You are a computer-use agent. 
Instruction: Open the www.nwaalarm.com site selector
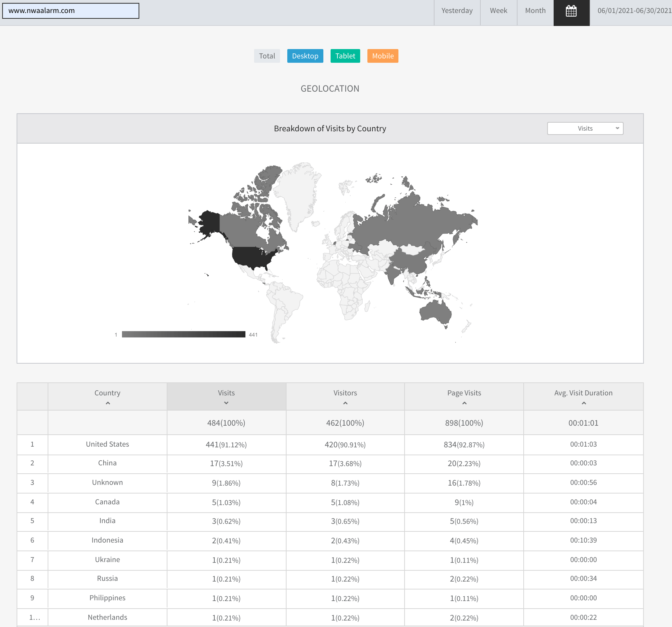click(x=71, y=11)
